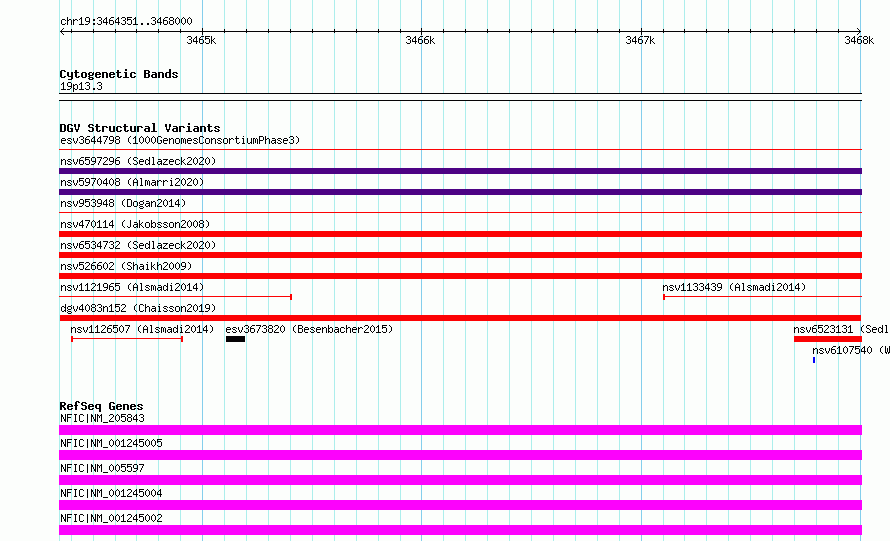Click the right arrowhead of the ruler

pos(859,31)
